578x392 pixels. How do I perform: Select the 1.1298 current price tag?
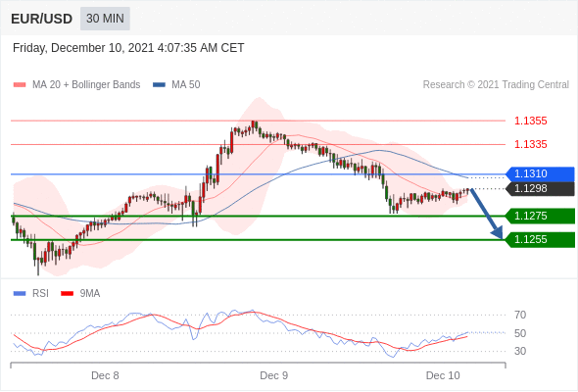(x=540, y=188)
